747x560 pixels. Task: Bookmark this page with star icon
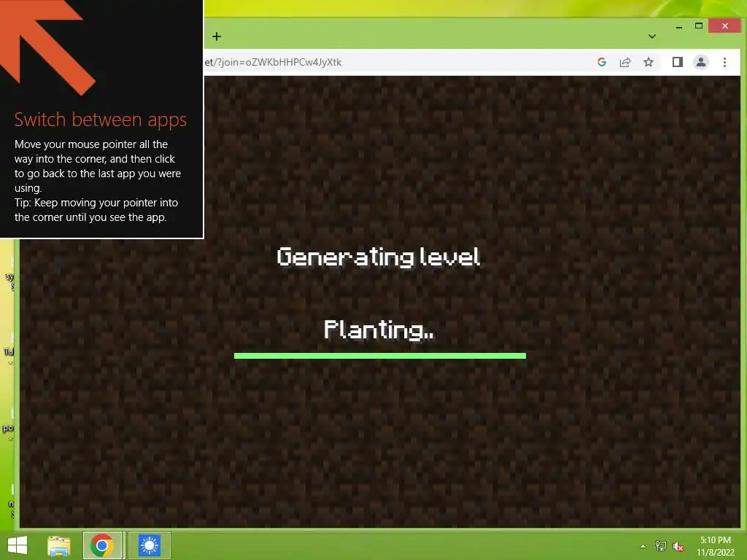pyautogui.click(x=649, y=62)
